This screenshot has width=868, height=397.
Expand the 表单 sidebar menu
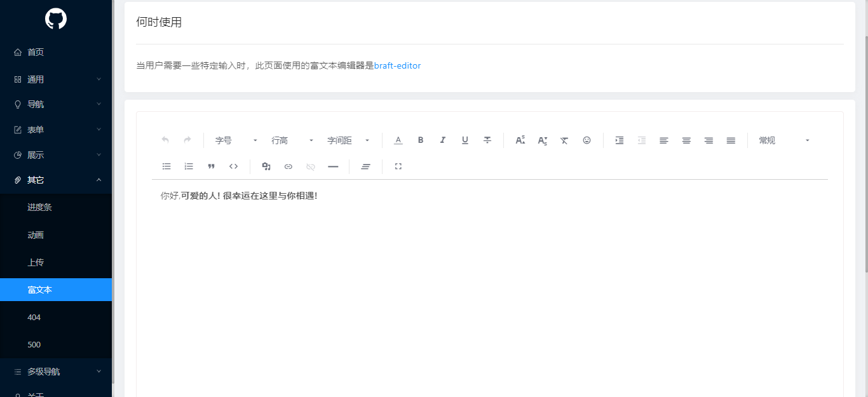click(56, 130)
